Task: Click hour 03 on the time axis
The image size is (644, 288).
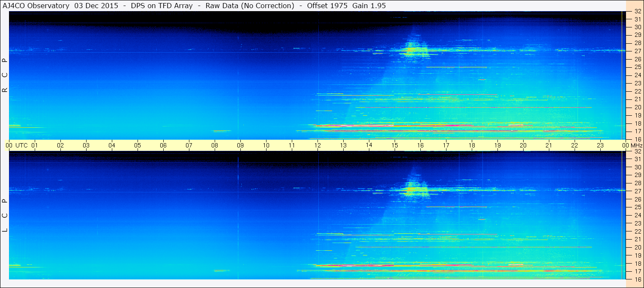Action: click(86, 145)
